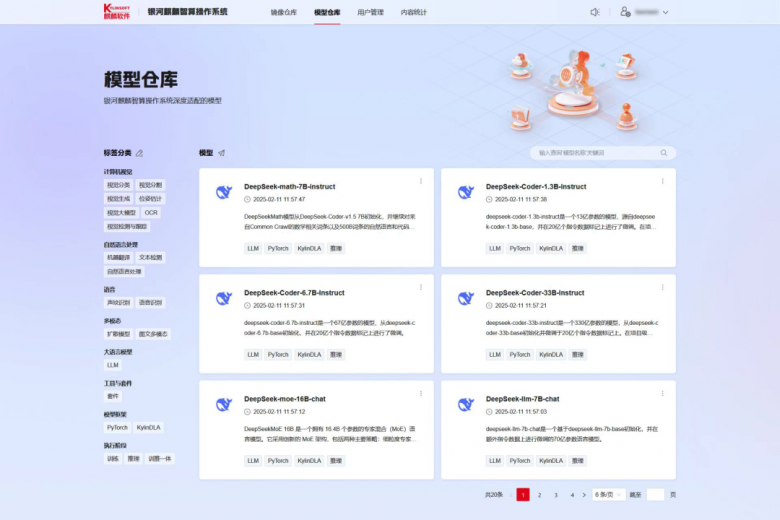Toggle the 训推一体 stage tag filter
This screenshot has width=780, height=520.
(160, 459)
